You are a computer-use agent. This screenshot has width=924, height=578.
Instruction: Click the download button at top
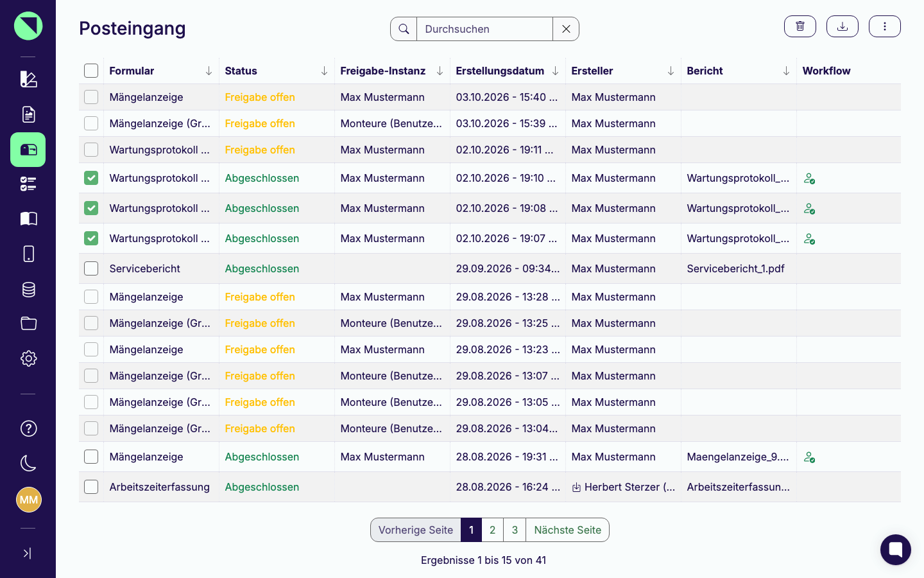(842, 26)
